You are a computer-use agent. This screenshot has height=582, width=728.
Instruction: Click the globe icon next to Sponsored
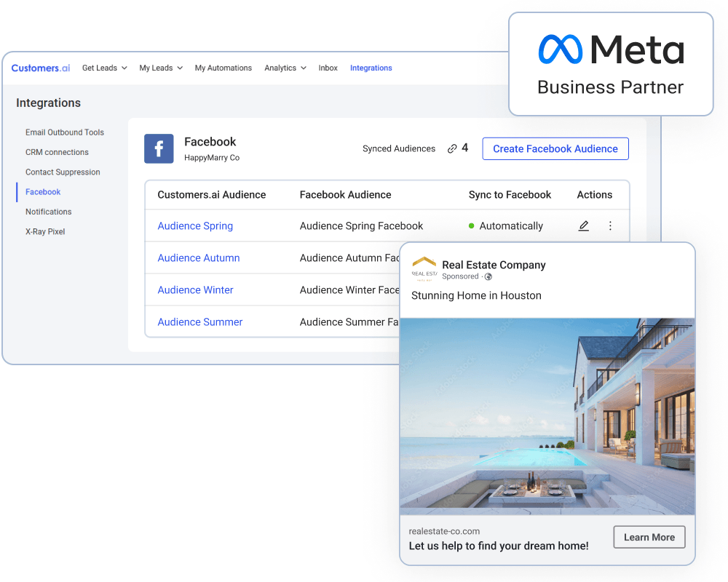(x=488, y=277)
